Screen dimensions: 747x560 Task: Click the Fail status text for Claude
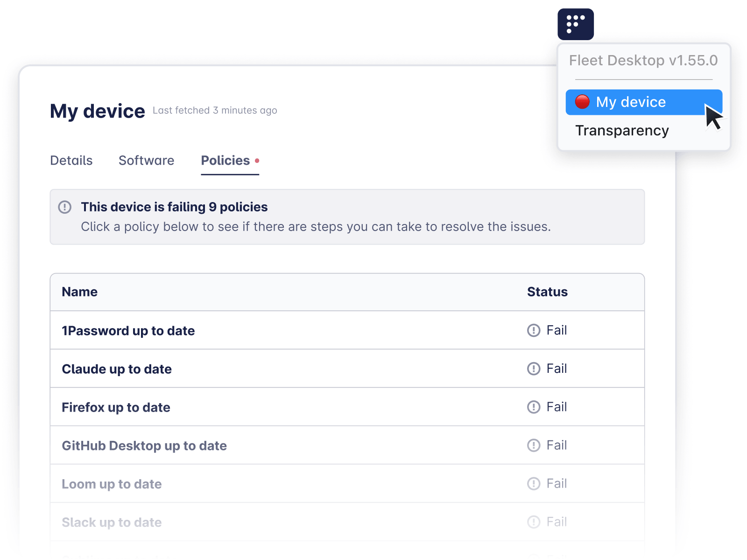point(557,369)
